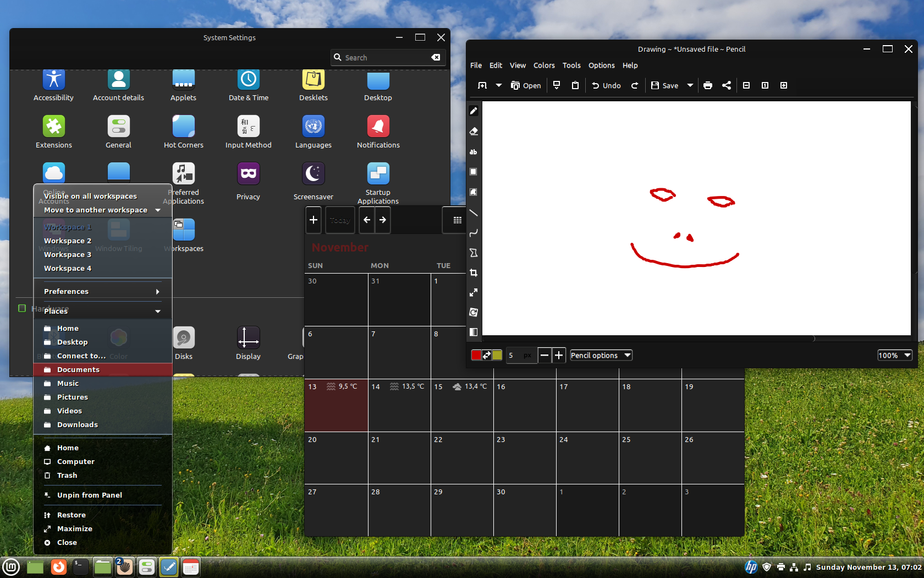This screenshot has width=924, height=578.
Task: Open the 100% zoom dropdown
Action: 895,355
